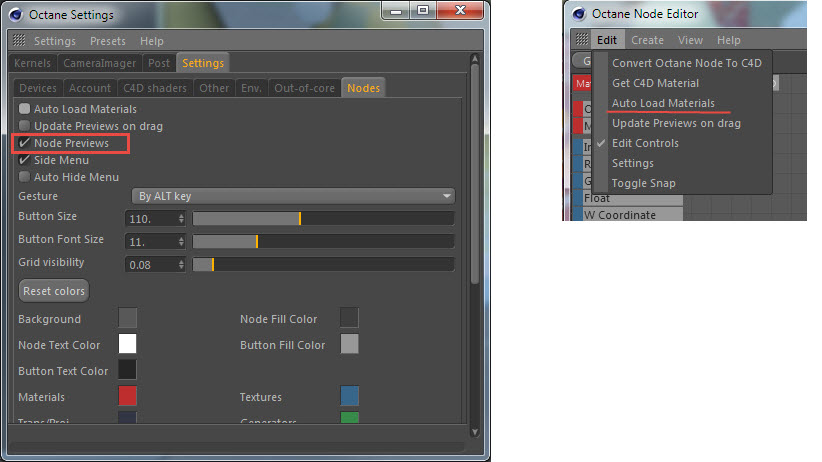Viewport: 822px width, 462px height.
Task: Minimize the Octane Settings window
Action: [x=395, y=10]
